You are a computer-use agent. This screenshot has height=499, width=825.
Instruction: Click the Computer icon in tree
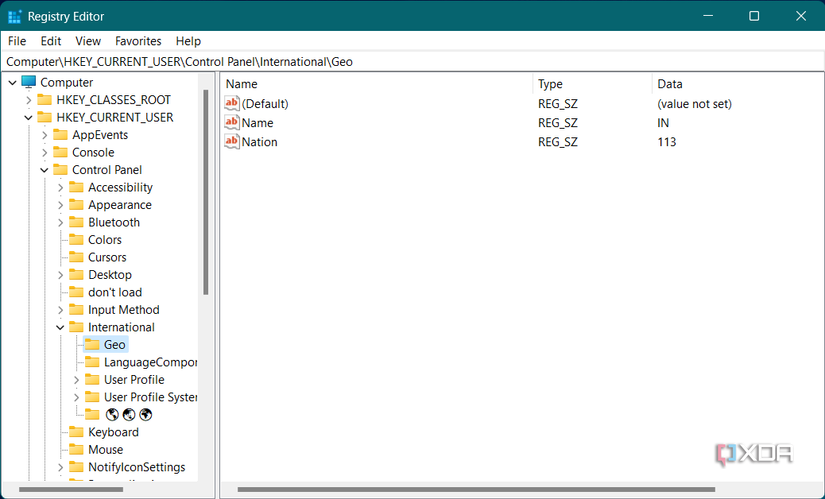[x=28, y=82]
